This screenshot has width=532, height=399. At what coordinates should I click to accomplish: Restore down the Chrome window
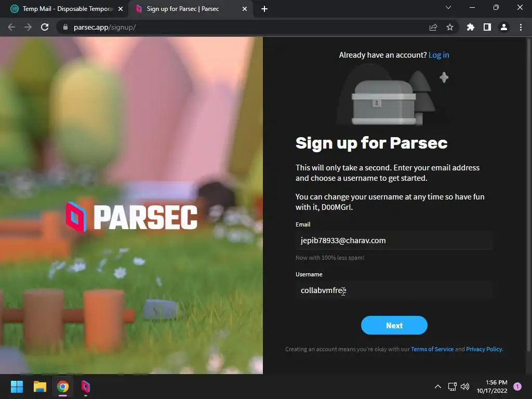(496, 7)
